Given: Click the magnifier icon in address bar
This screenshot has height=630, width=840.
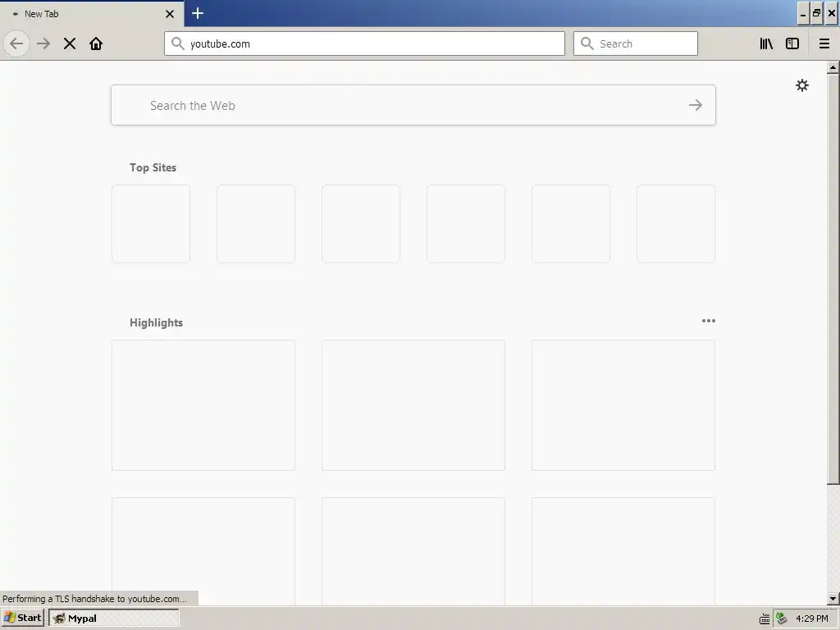Looking at the screenshot, I should coord(178,43).
